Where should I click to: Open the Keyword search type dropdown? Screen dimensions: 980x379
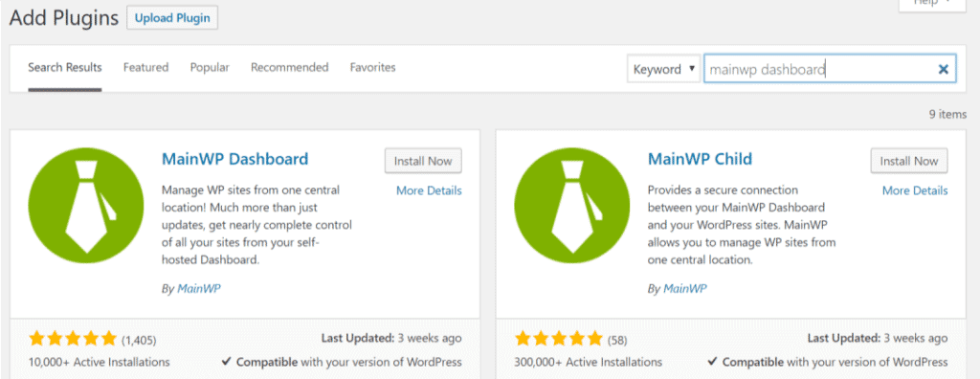point(663,69)
